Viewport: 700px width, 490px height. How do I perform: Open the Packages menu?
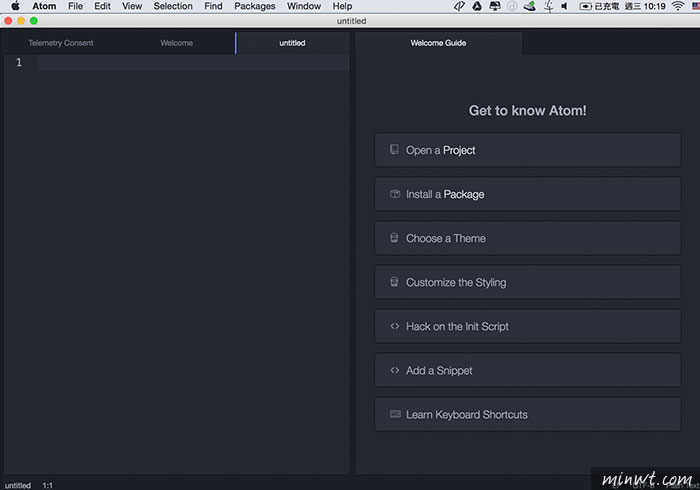click(254, 6)
